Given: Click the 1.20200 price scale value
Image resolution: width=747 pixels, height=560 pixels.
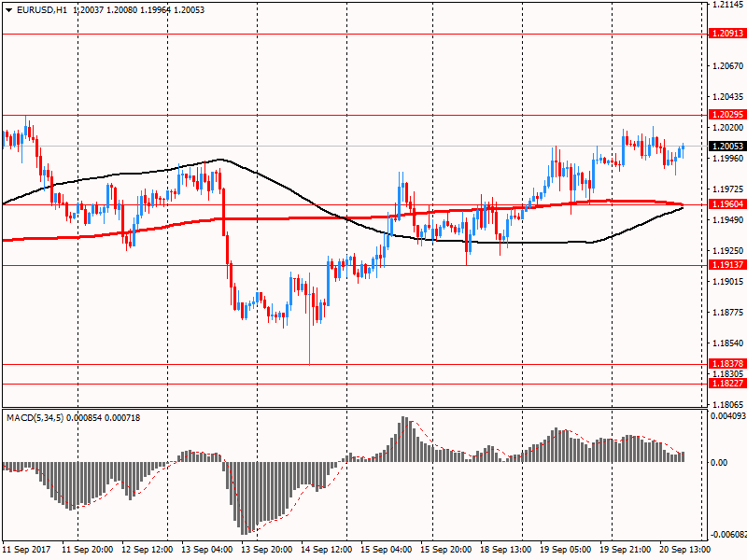Looking at the screenshot, I should click(x=728, y=128).
